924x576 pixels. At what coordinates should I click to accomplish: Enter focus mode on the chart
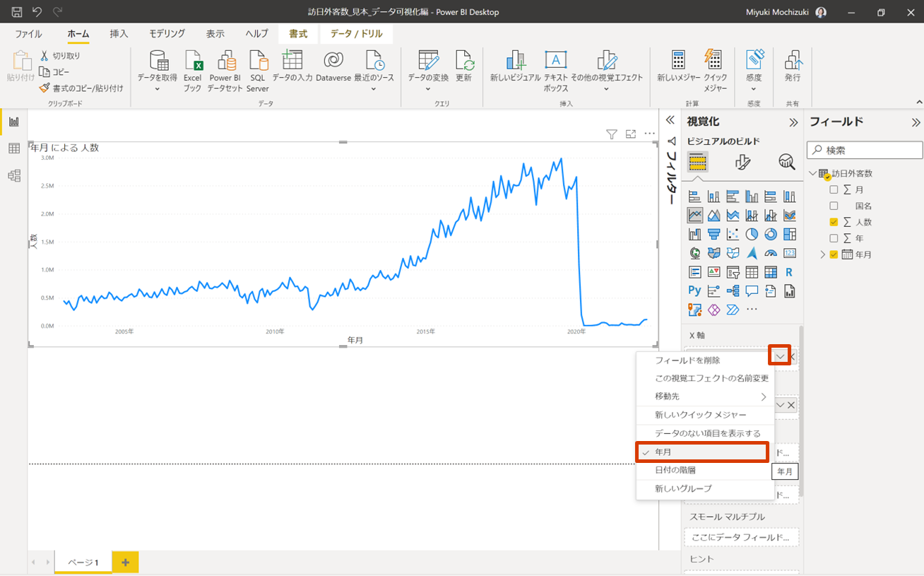point(631,134)
